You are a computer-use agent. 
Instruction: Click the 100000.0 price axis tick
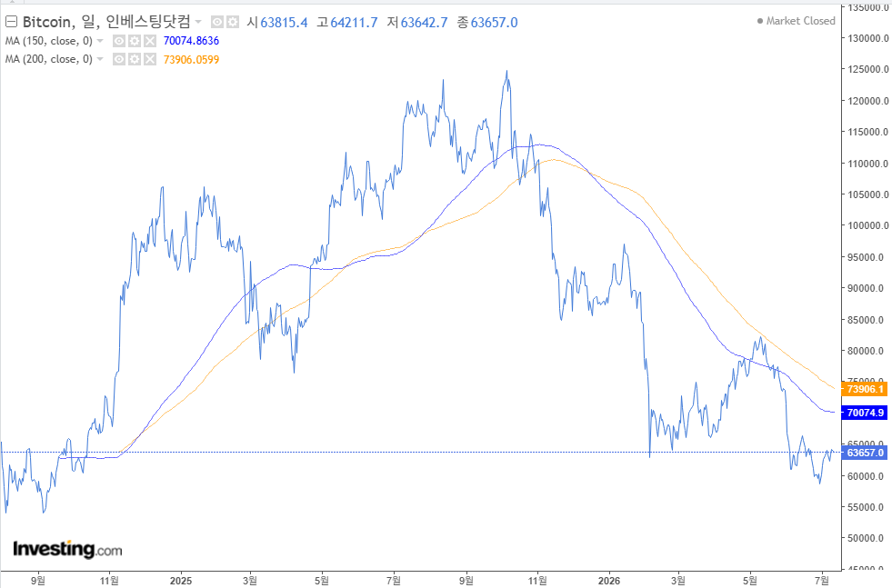click(867, 225)
